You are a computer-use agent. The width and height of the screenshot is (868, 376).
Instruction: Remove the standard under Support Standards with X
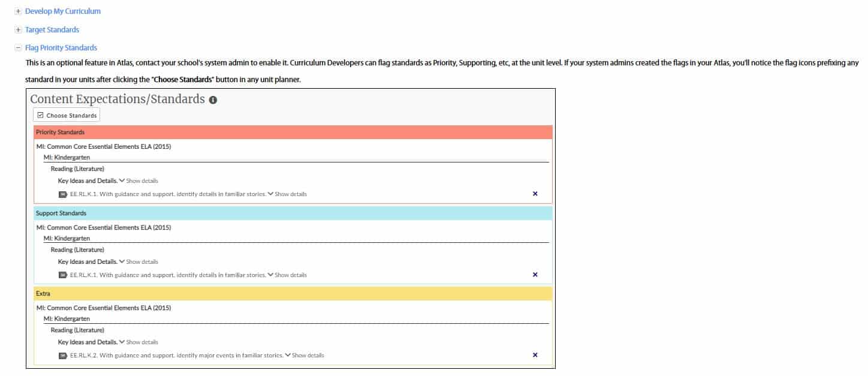tap(535, 275)
